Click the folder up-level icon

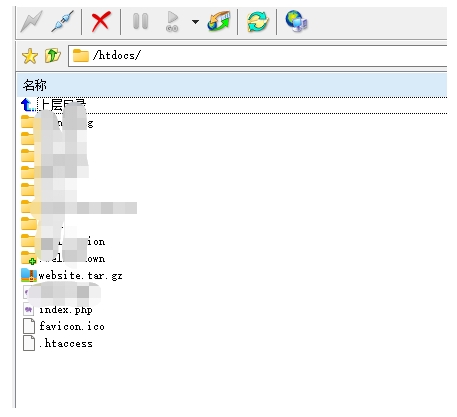click(53, 55)
